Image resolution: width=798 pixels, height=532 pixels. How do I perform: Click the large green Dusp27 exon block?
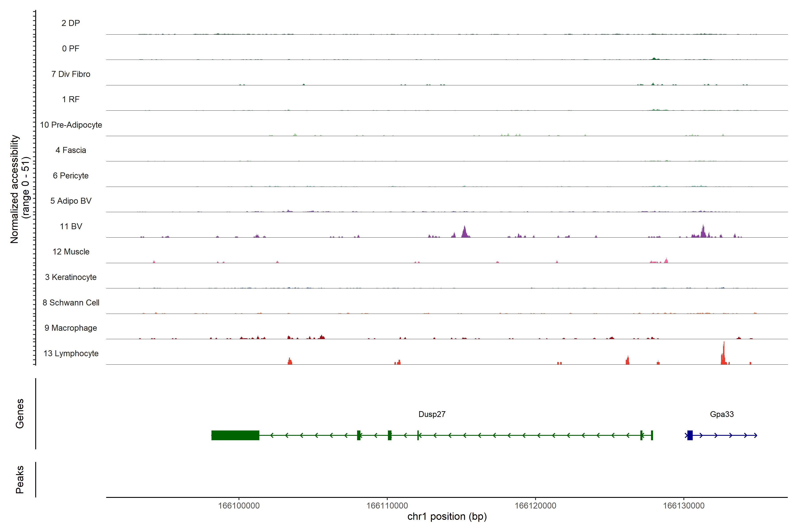pos(235,435)
